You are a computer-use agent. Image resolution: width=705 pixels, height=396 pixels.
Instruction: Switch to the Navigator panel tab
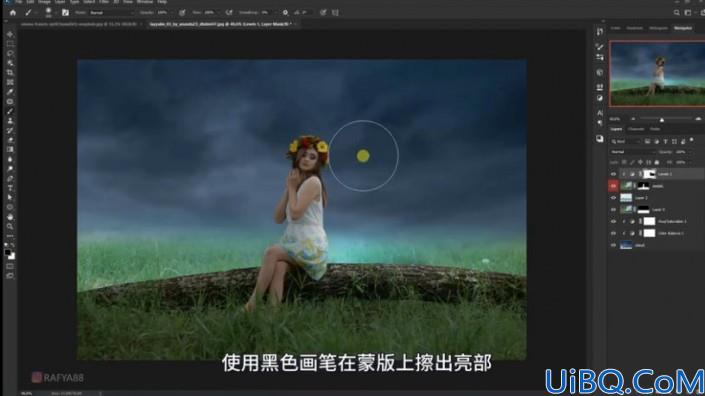(x=683, y=28)
